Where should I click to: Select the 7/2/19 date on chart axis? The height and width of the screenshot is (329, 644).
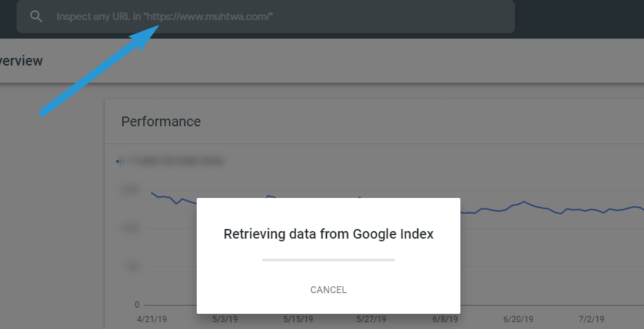tap(592, 319)
